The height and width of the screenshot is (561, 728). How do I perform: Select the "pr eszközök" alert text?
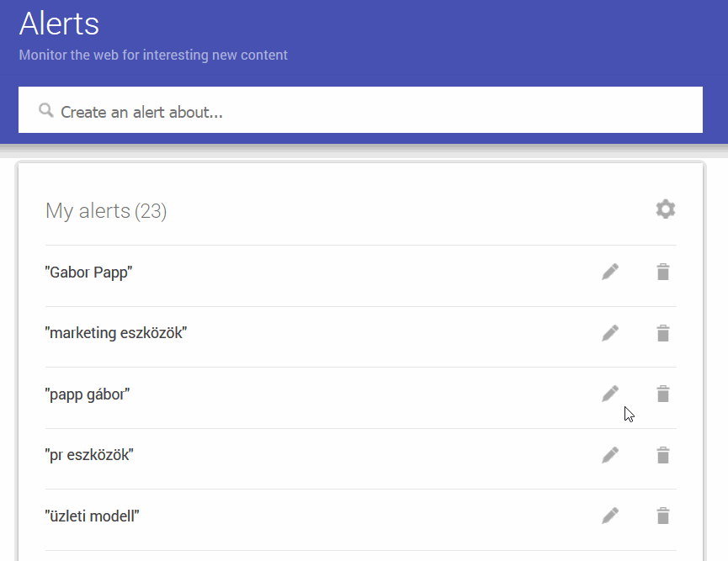pos(89,455)
